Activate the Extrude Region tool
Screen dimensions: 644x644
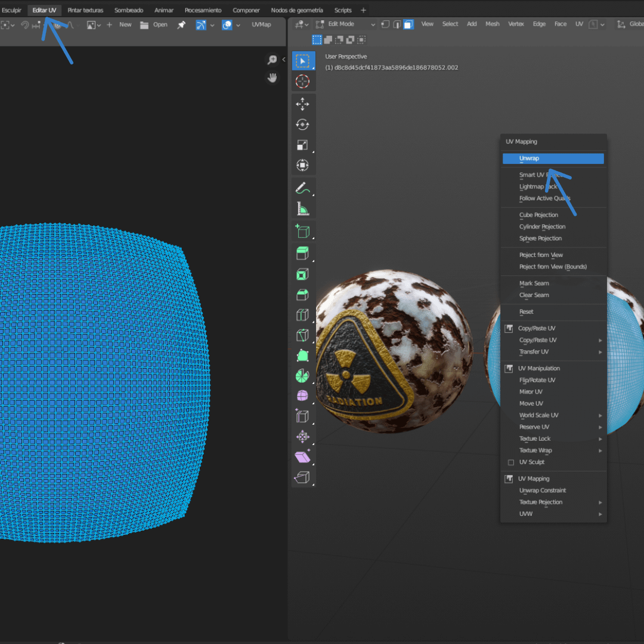[303, 253]
